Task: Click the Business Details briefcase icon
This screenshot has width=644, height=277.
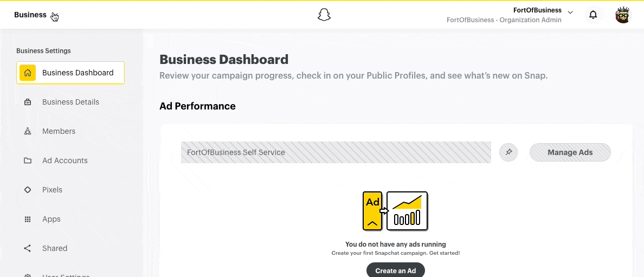Action: point(28,102)
